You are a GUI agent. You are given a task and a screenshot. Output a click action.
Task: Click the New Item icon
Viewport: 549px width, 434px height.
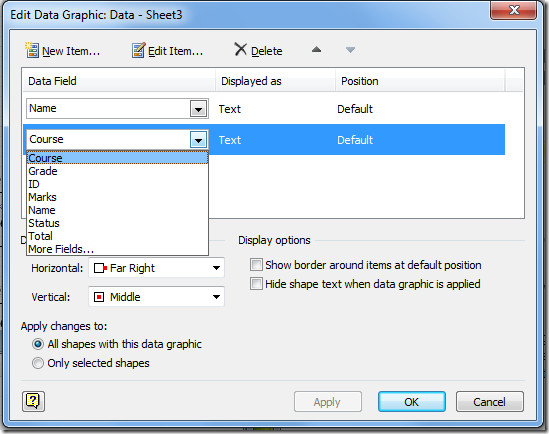(x=32, y=50)
